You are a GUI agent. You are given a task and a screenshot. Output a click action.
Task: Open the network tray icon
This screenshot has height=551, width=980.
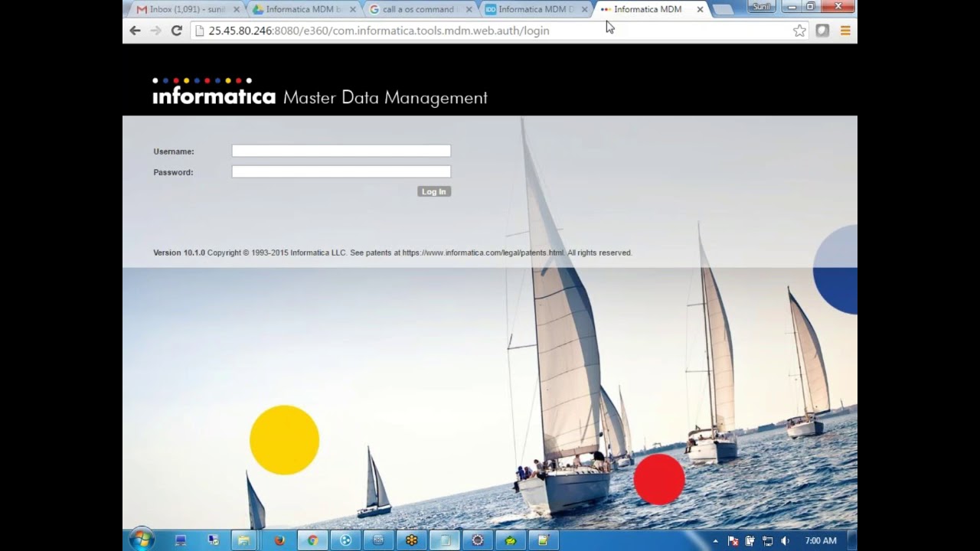coord(767,541)
